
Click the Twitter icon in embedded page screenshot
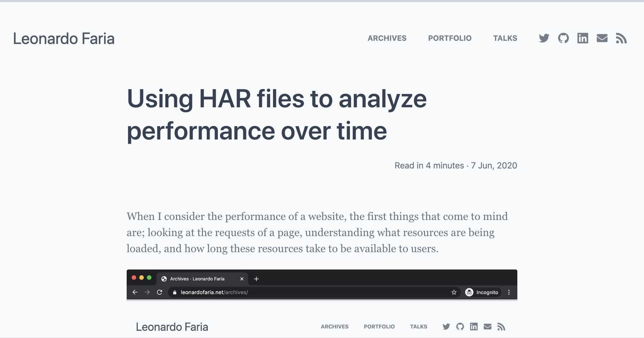click(x=446, y=327)
